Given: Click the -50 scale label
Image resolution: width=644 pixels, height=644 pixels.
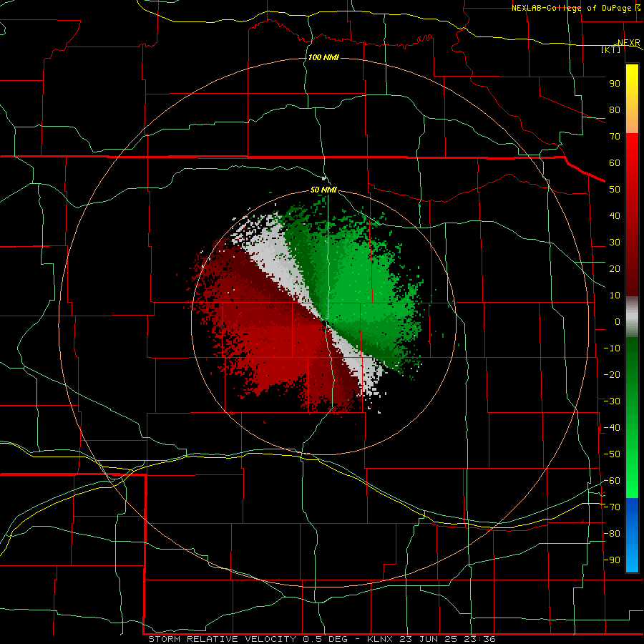Looking at the screenshot, I should [612, 454].
